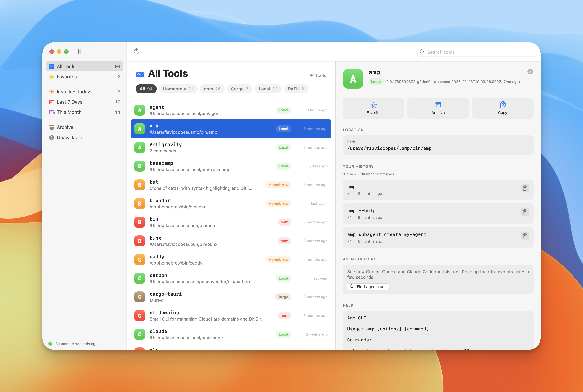Open Last 7 Days in sidebar

[84, 102]
